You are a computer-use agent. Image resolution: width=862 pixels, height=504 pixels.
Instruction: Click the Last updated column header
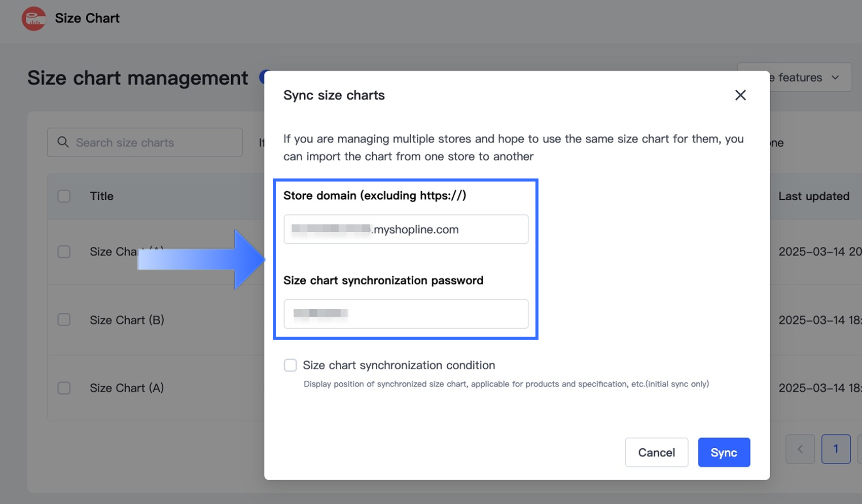coord(813,196)
